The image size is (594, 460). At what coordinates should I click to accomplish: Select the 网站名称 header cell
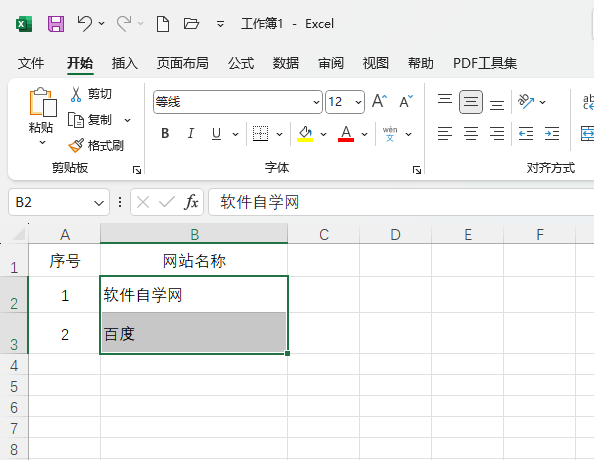point(194,260)
